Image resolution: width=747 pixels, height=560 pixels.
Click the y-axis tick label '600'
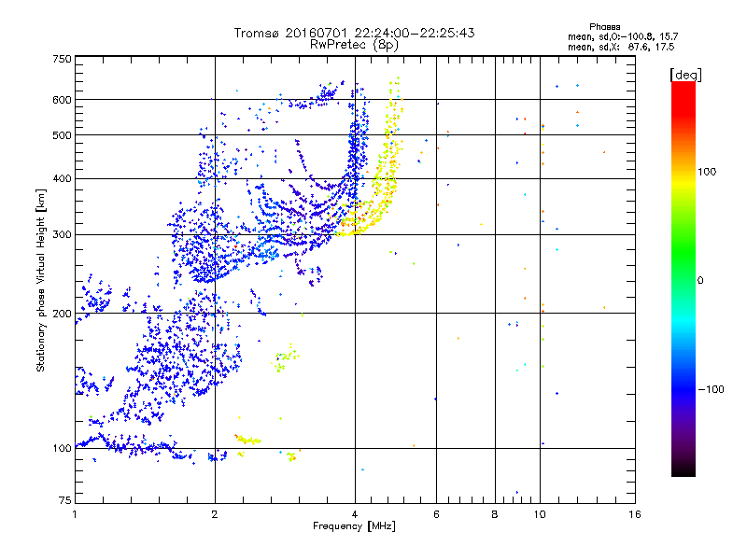click(62, 100)
